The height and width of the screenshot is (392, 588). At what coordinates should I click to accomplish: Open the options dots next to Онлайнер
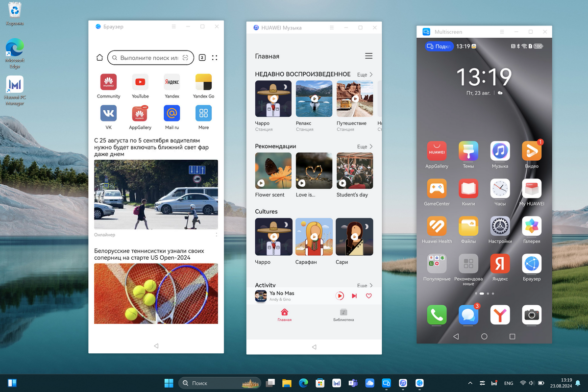coord(216,235)
